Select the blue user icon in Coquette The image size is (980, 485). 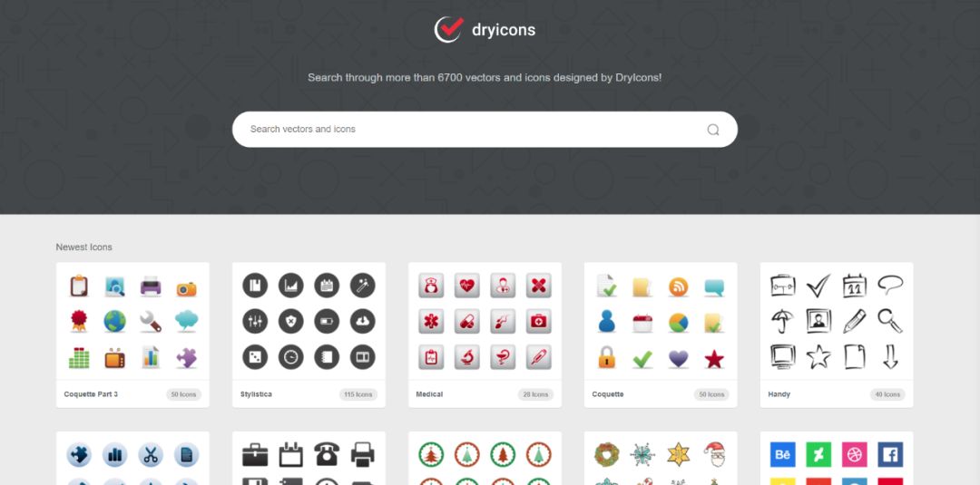pyautogui.click(x=606, y=322)
